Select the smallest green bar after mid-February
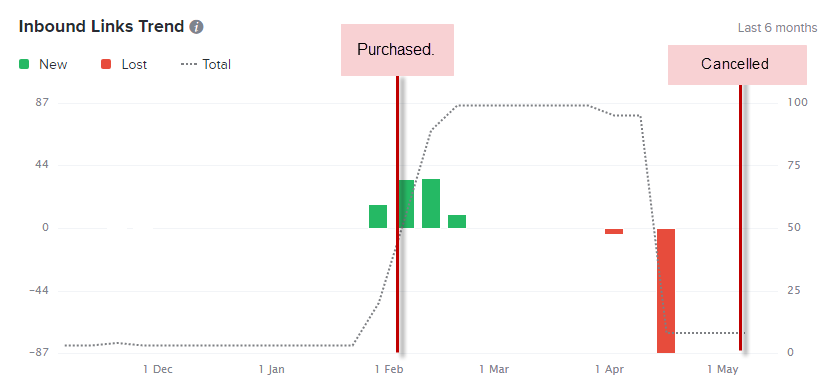The height and width of the screenshot is (386, 824). 457,222
